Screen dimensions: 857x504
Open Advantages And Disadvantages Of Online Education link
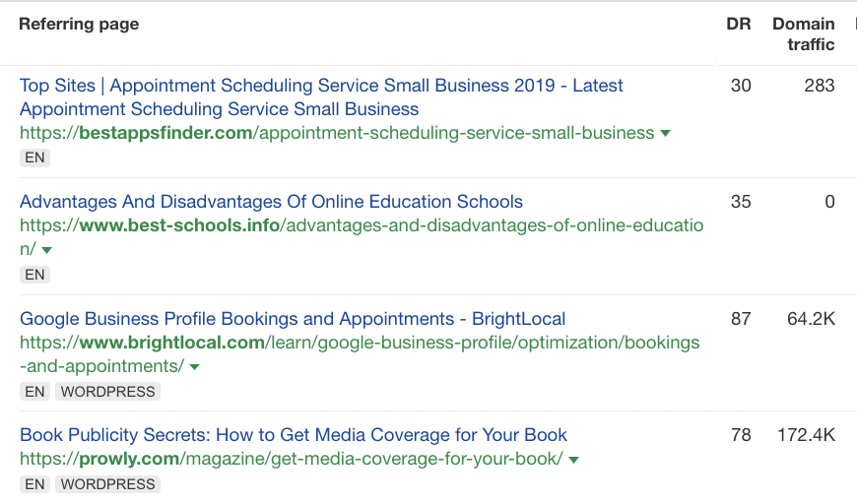click(271, 202)
